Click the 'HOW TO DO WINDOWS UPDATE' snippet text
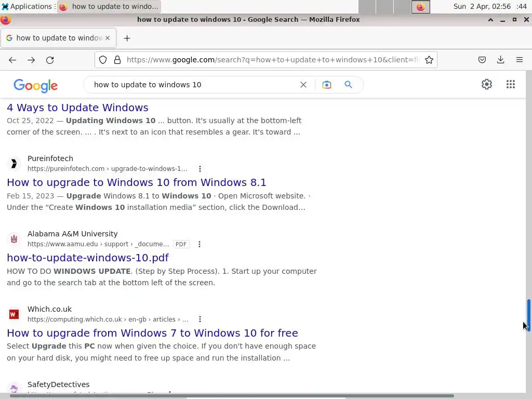 (x=69, y=271)
